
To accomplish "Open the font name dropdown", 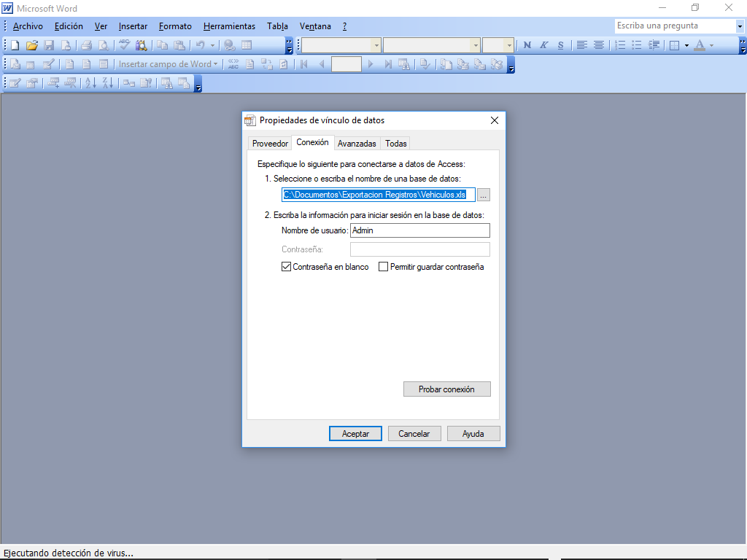I will point(476,45).
